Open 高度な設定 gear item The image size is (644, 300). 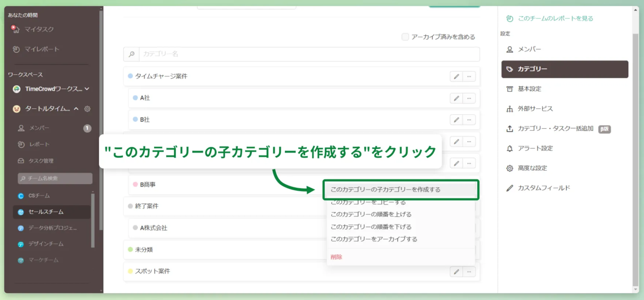pyautogui.click(x=532, y=168)
